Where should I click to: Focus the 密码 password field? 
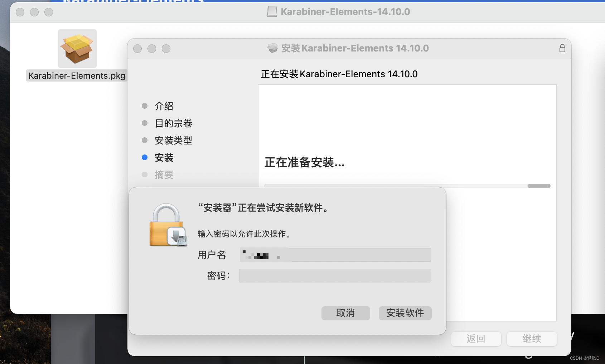click(x=335, y=276)
